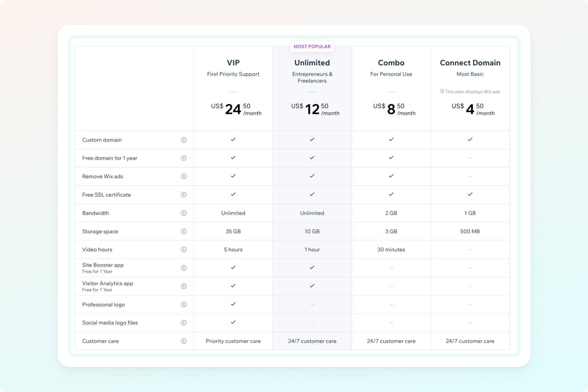Click the info icon beside Custom domain
The width and height of the screenshot is (588, 392).
(x=183, y=140)
